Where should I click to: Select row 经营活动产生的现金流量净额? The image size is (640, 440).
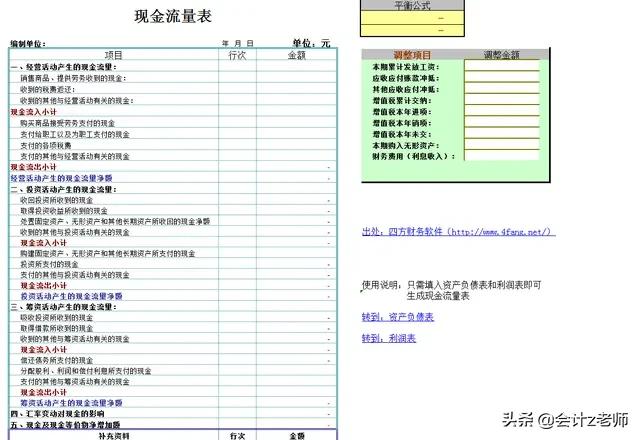pos(173,178)
